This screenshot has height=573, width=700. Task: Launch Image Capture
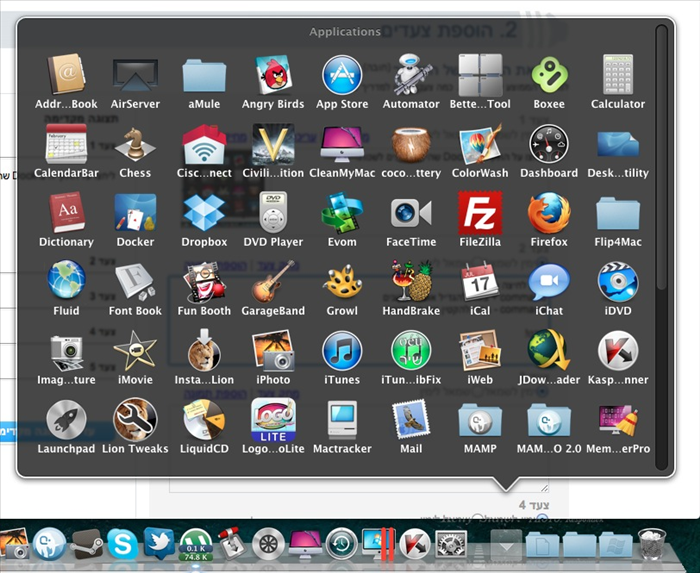(66, 353)
